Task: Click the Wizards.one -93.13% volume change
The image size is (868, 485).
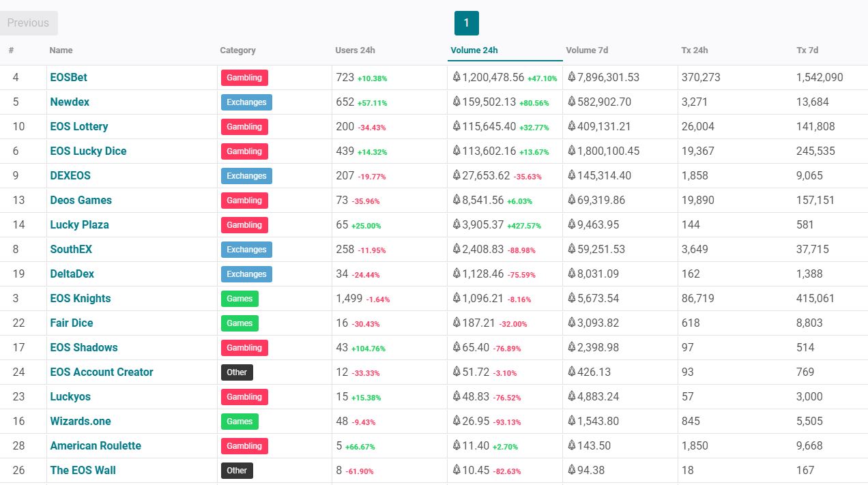Action: click(x=507, y=422)
